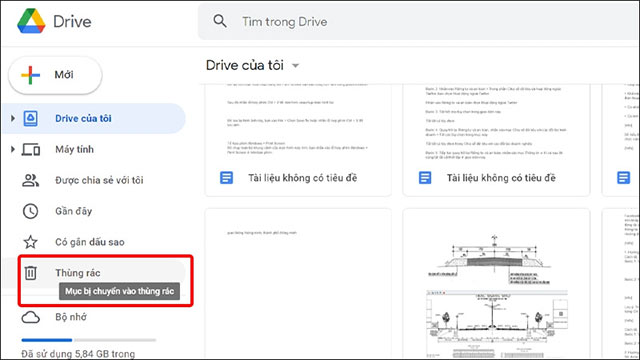640x360 pixels.
Task: Click the 'Drive của tôi' heading title
Action: (244, 65)
